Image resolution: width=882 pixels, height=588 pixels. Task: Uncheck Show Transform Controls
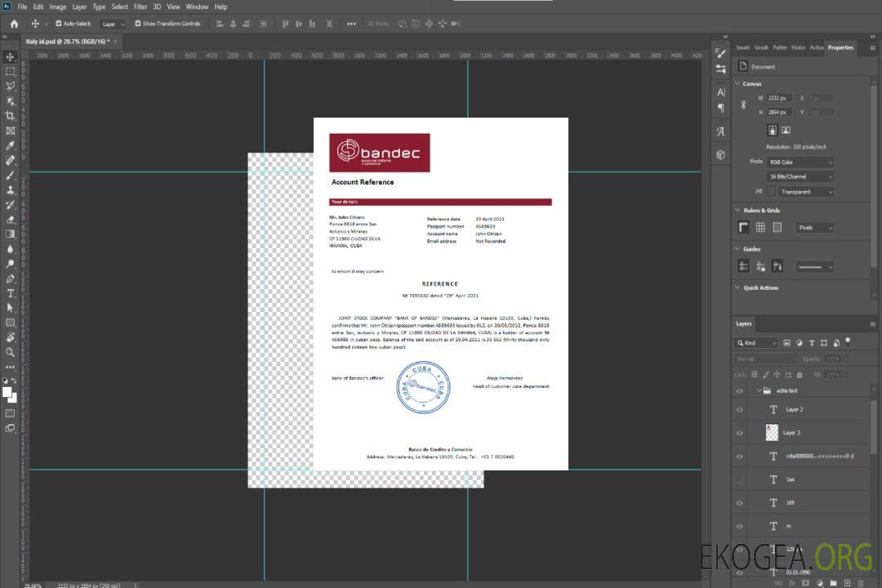coord(138,24)
